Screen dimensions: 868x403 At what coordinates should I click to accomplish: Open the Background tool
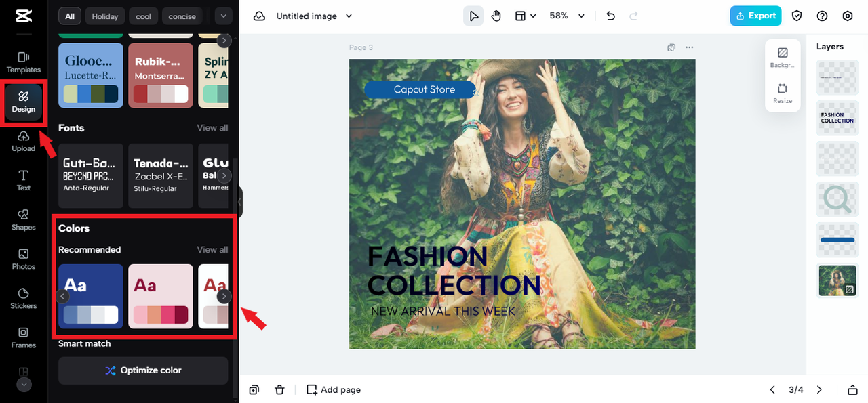[x=783, y=58]
